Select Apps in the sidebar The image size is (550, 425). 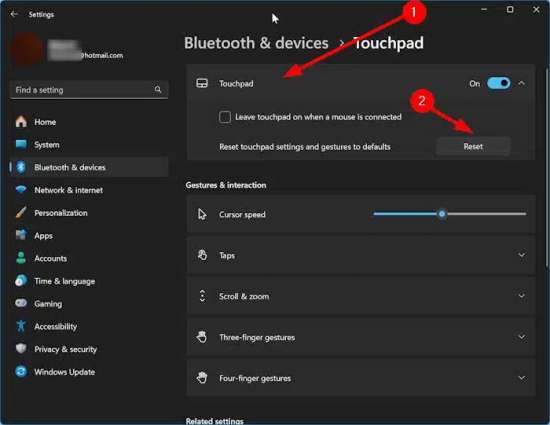89,235
